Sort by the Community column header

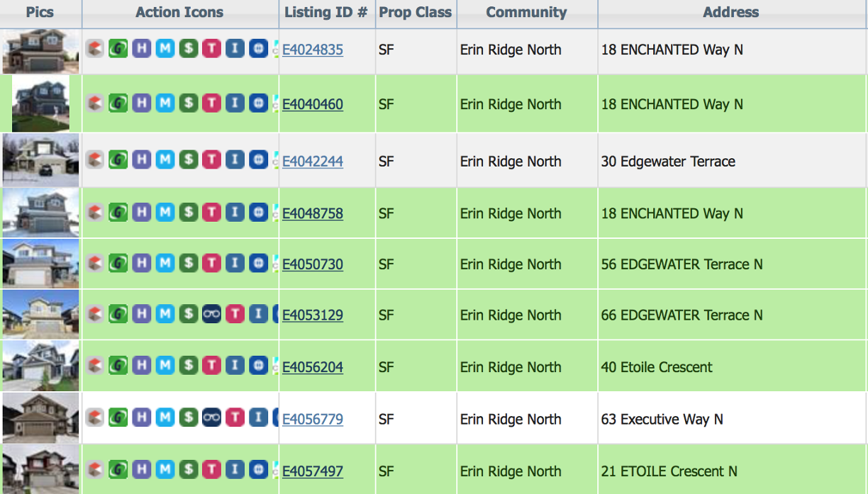point(527,12)
